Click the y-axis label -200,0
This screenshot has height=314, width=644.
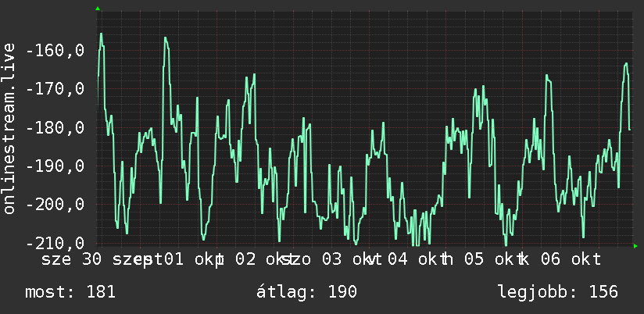[x=55, y=204]
